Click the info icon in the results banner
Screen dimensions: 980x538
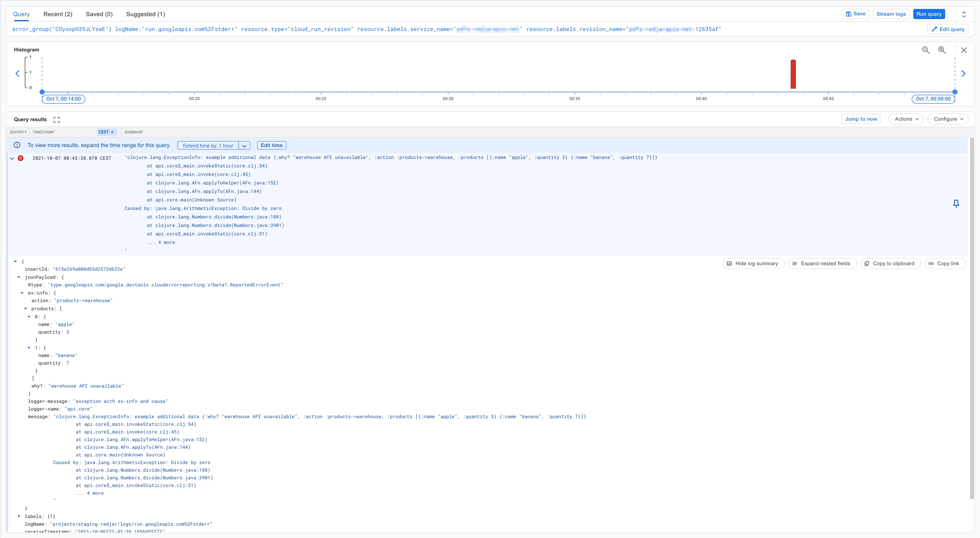tap(17, 145)
